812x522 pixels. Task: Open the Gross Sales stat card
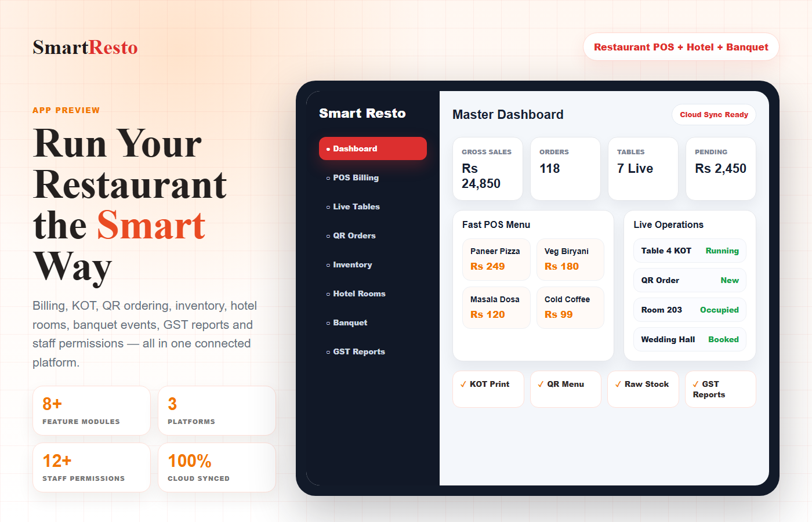488,169
